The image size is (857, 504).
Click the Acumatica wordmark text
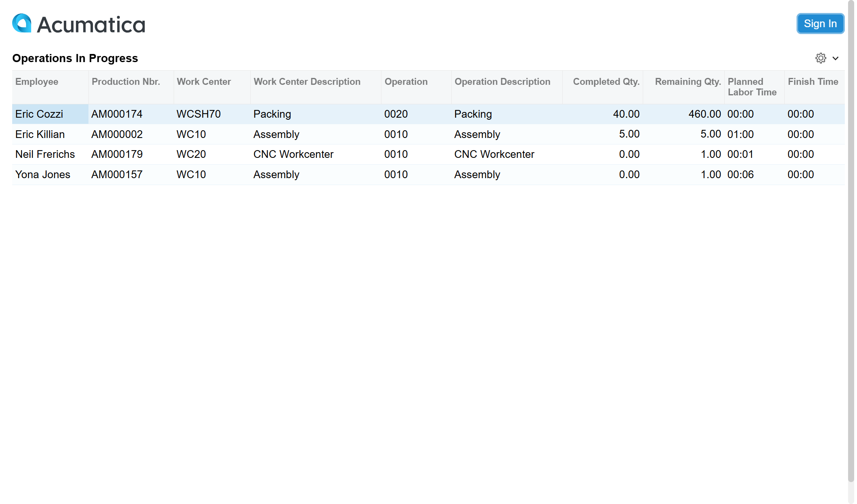[x=91, y=25]
